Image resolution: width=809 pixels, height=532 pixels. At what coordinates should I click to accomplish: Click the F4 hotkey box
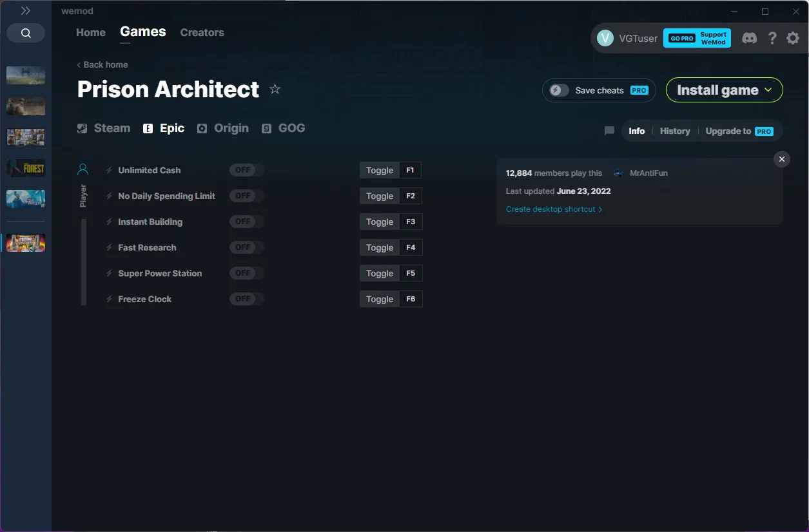click(411, 247)
